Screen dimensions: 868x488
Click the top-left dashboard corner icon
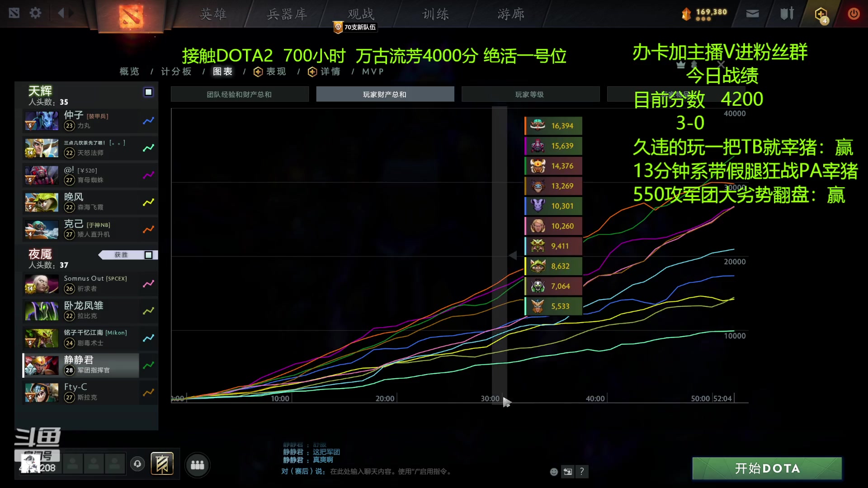pos(14,13)
